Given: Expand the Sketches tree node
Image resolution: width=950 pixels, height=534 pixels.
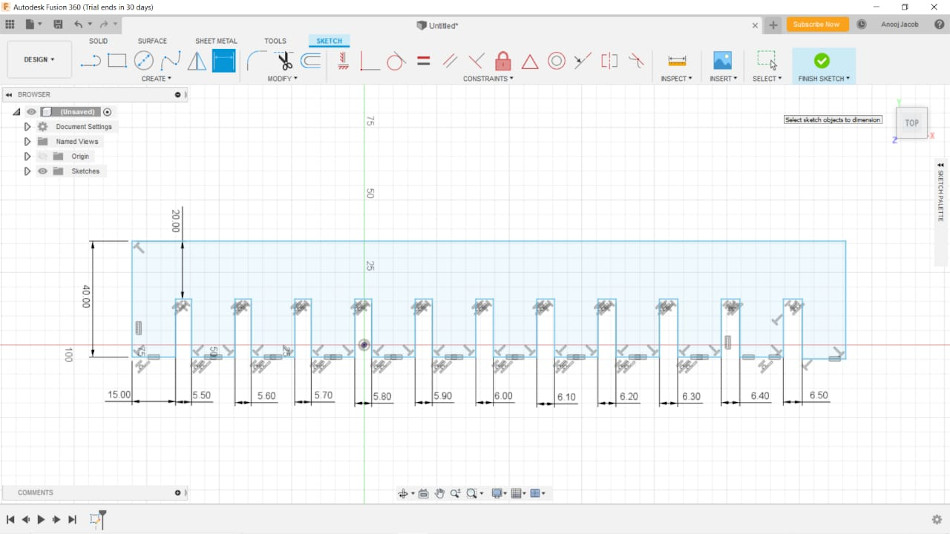Looking at the screenshot, I should 27,171.
